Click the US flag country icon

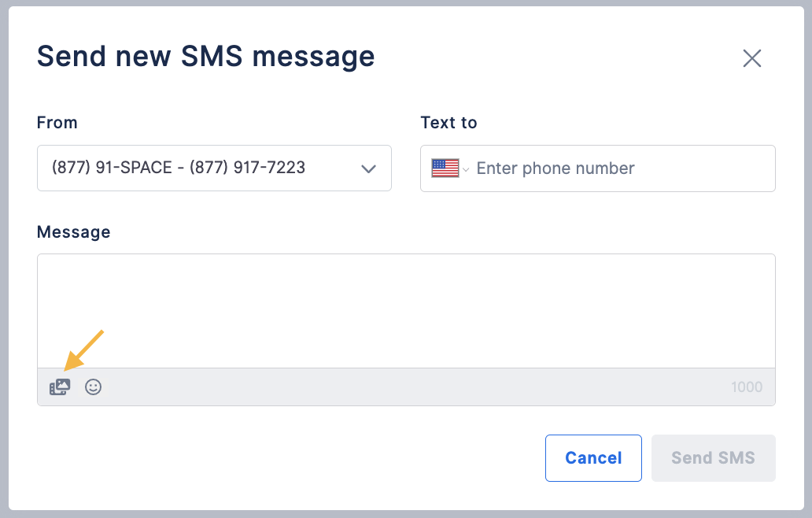coord(445,168)
